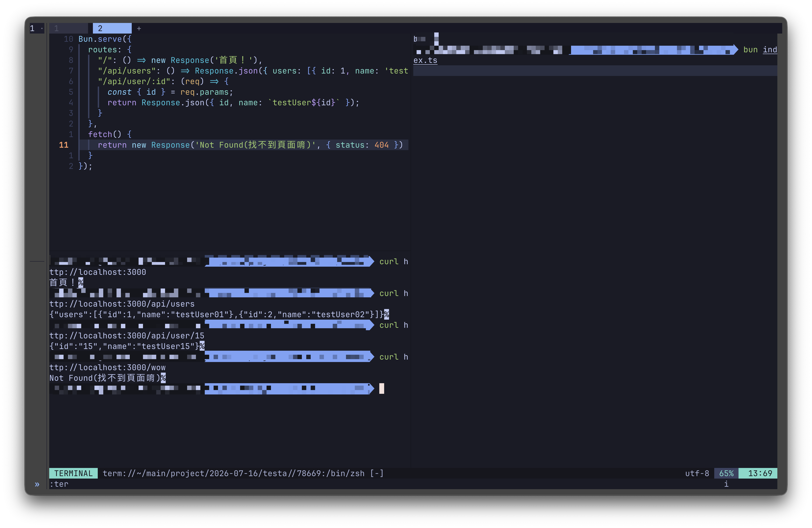812x528 pixels.
Task: Click the users JSON output with testUser01 and testUser02
Action: (217, 314)
